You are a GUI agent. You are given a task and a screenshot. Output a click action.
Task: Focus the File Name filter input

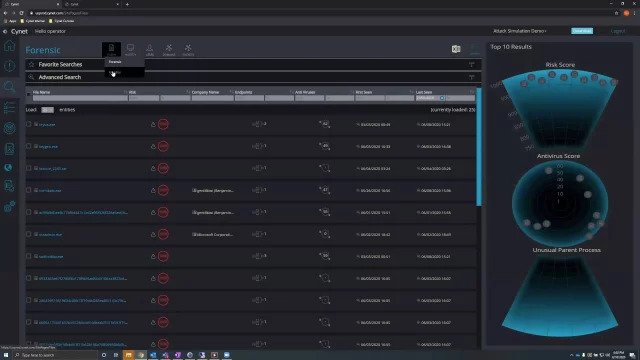click(x=80, y=98)
